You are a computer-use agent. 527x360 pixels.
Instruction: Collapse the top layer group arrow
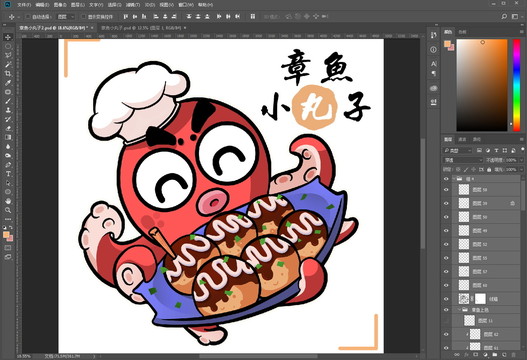coord(454,179)
